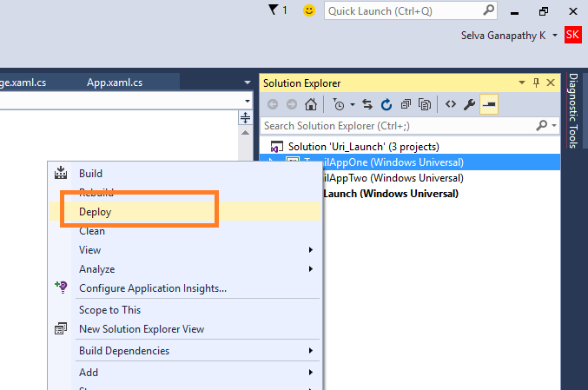Click Sync with Active Document icon
Screen dimensions: 588x390
coord(367,105)
